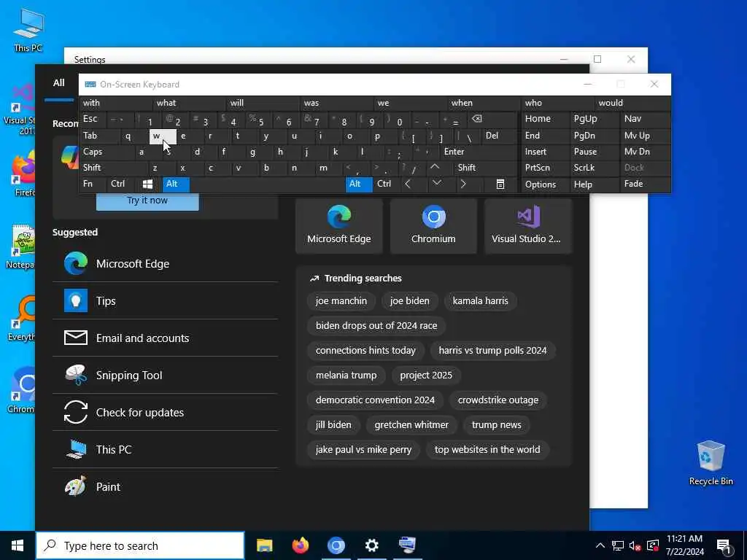The image size is (747, 560).
Task: Search trending 'connections hints today'
Action: (x=365, y=351)
